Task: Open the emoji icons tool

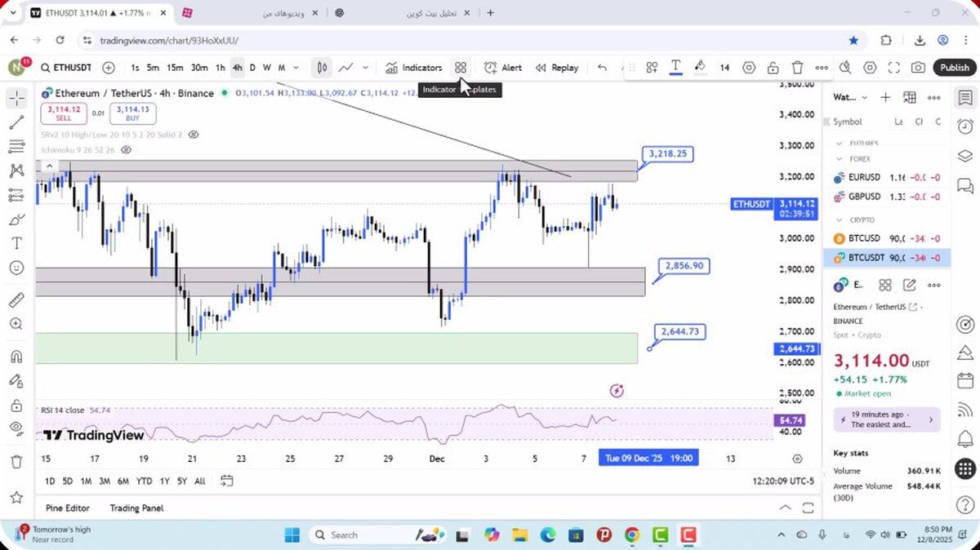Action: pyautogui.click(x=16, y=268)
